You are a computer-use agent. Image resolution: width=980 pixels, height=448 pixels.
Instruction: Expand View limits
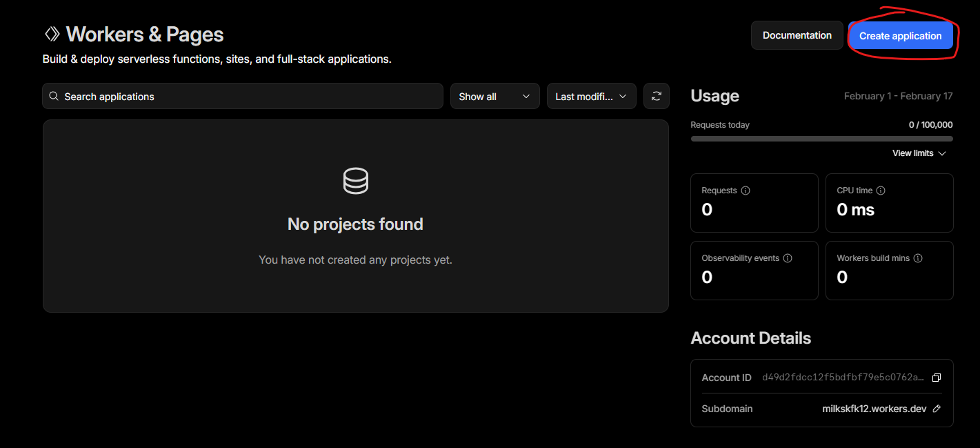(x=919, y=153)
